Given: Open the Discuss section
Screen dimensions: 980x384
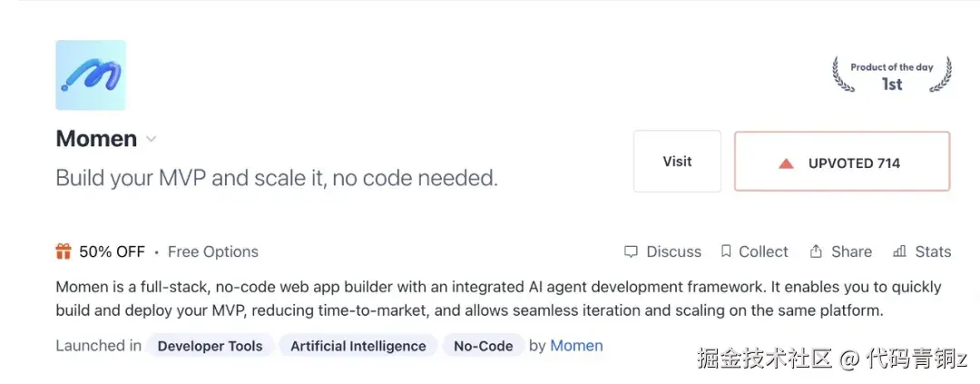Looking at the screenshot, I should (x=673, y=252).
